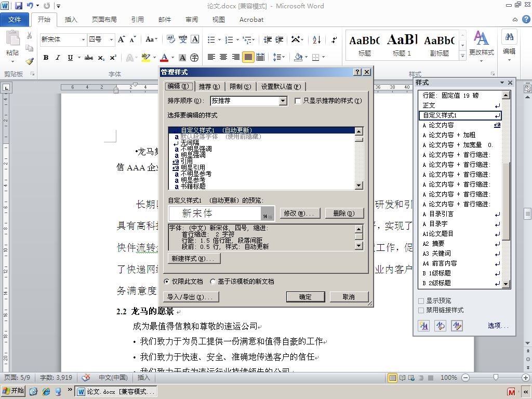Click the format painter brush
The image size is (532, 399).
coord(30,61)
